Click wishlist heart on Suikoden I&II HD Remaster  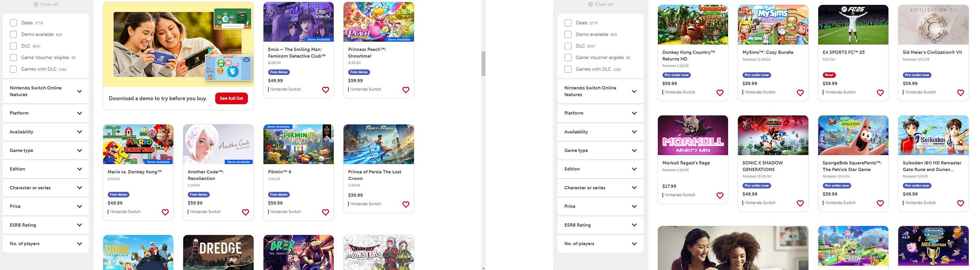click(960, 203)
